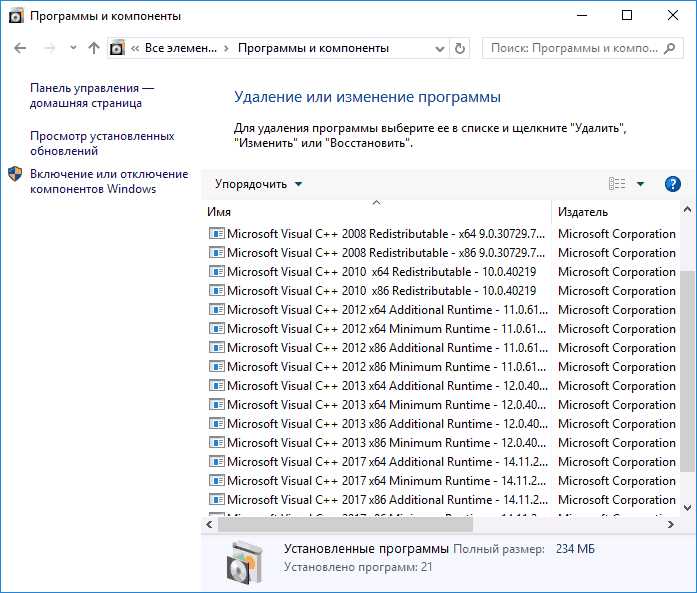Click the Back navigation arrow
This screenshot has width=697, height=593.
click(20, 48)
